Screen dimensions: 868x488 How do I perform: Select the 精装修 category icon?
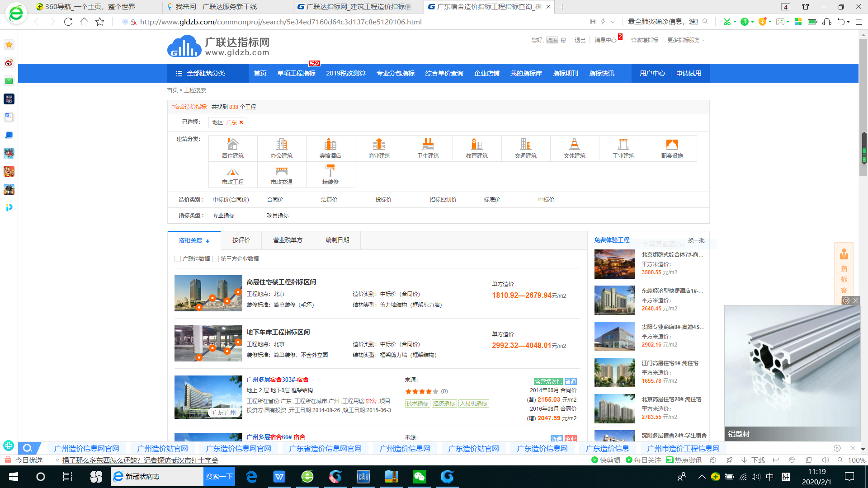coord(330,171)
